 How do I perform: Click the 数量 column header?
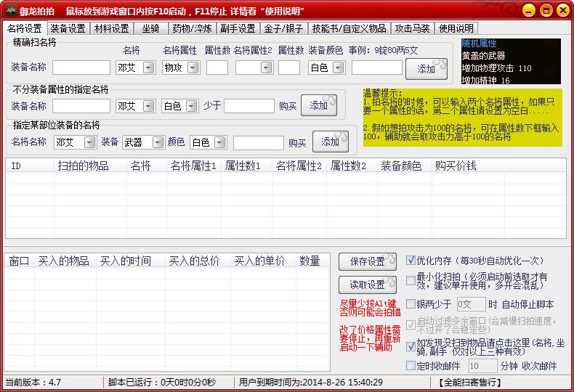tap(312, 261)
